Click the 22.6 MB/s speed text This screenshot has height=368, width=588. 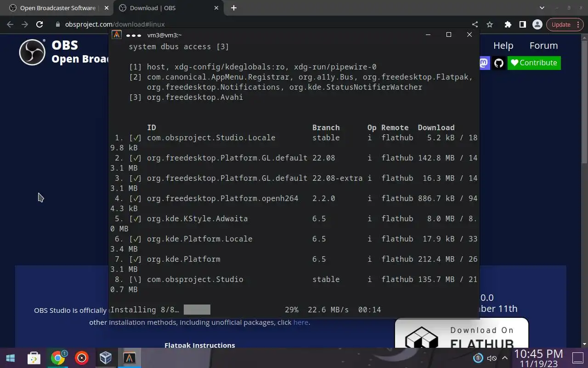pos(328,310)
